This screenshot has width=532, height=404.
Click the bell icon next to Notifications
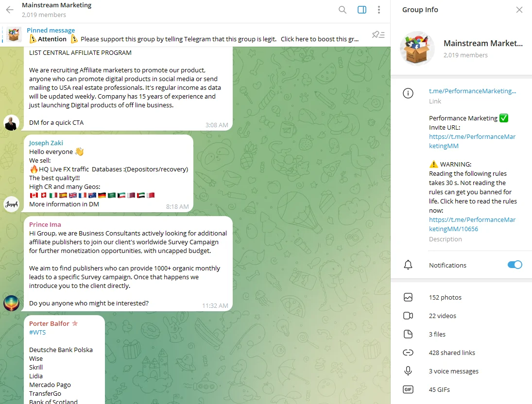point(408,265)
